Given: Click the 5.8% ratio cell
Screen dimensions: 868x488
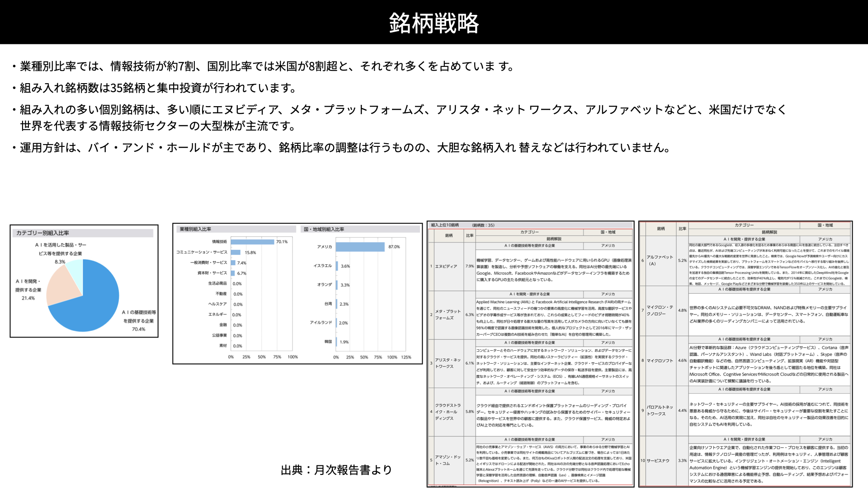Looking at the screenshot, I should point(470,412).
